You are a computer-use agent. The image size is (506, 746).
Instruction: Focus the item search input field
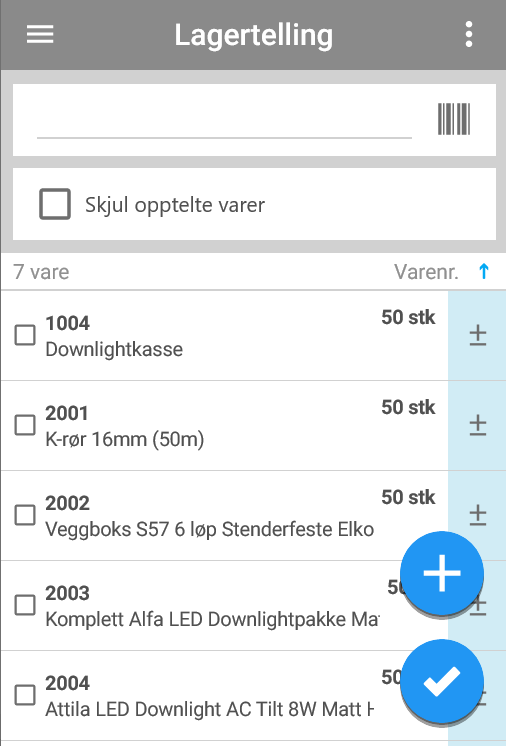(224, 120)
